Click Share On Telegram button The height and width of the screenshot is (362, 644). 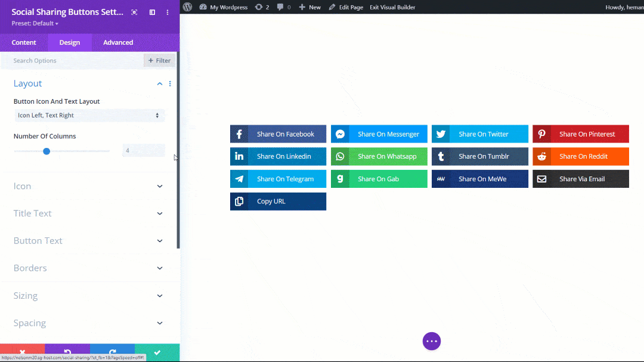coord(278,179)
